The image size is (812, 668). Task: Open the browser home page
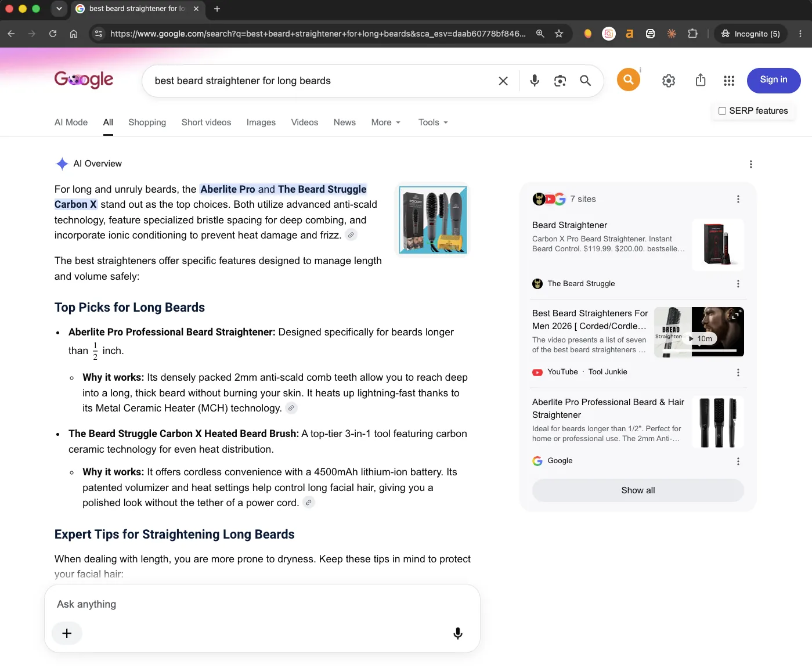point(74,34)
